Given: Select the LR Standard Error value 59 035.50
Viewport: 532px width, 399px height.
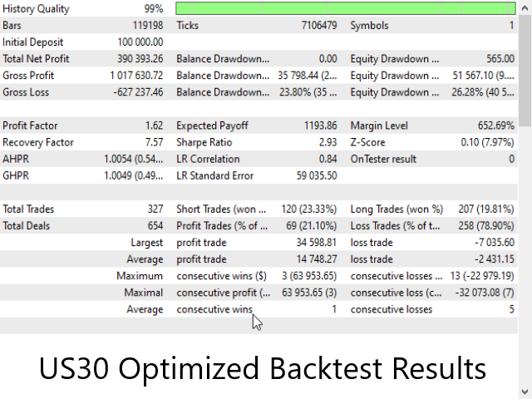Looking at the screenshot, I should click(317, 175).
